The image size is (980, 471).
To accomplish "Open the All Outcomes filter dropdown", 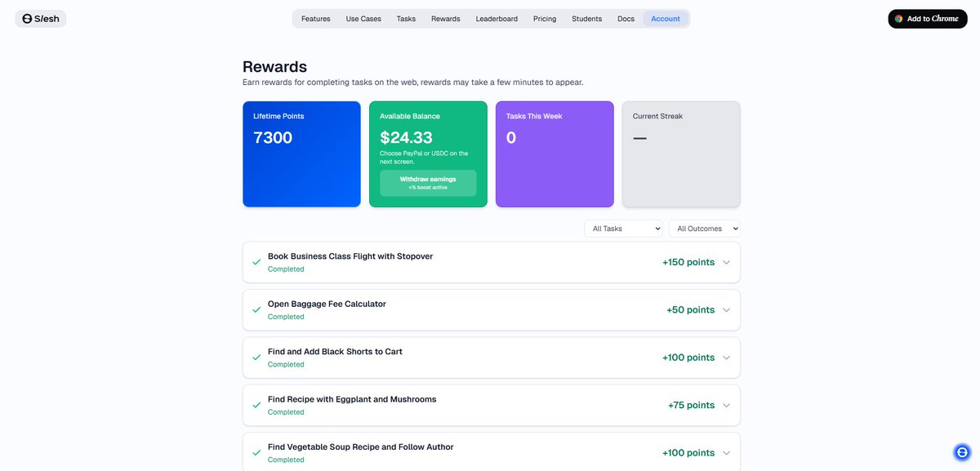I will pyautogui.click(x=705, y=229).
